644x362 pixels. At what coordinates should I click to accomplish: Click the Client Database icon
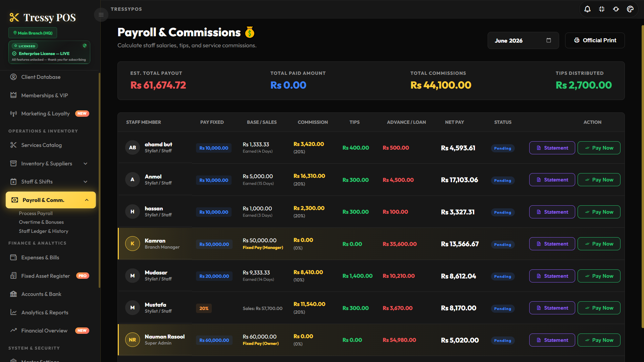point(13,77)
